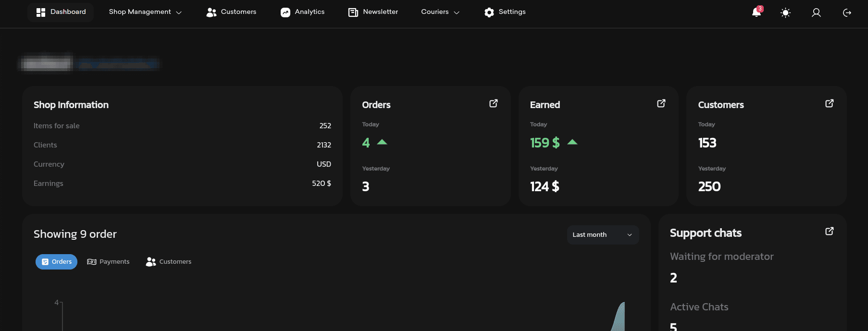Click the Shop Information heading

pyautogui.click(x=71, y=105)
